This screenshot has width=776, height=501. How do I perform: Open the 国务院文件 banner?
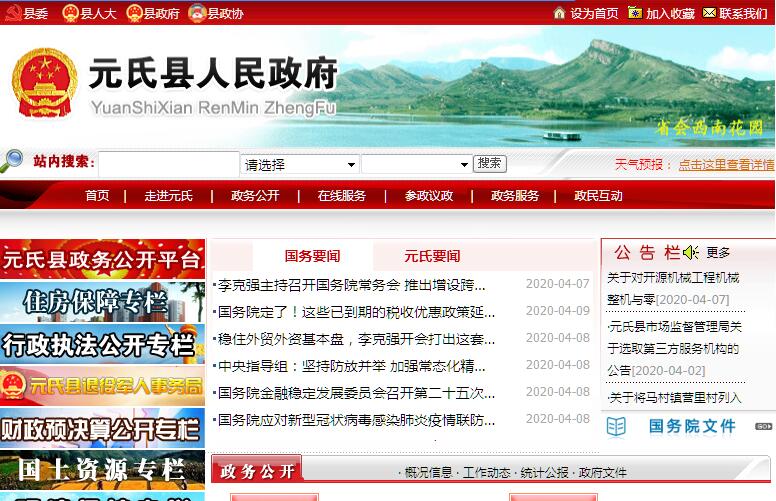pyautogui.click(x=688, y=427)
